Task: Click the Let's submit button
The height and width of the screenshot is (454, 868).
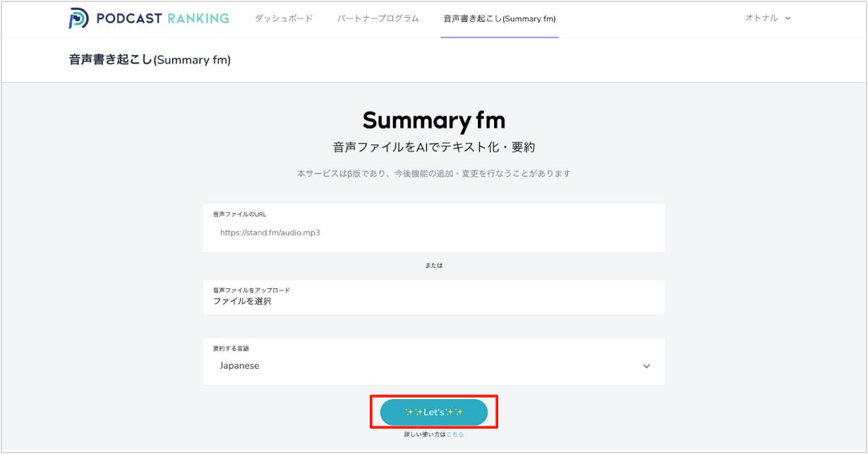Action: (x=434, y=412)
